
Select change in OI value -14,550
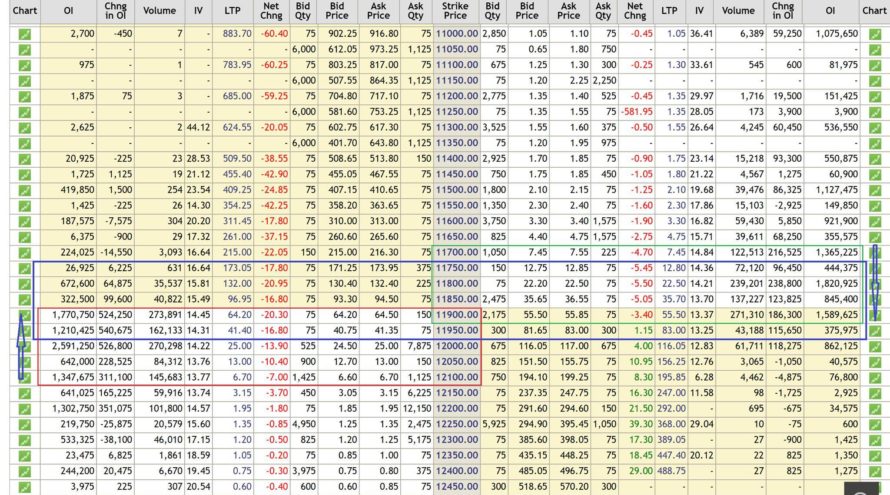click(116, 252)
